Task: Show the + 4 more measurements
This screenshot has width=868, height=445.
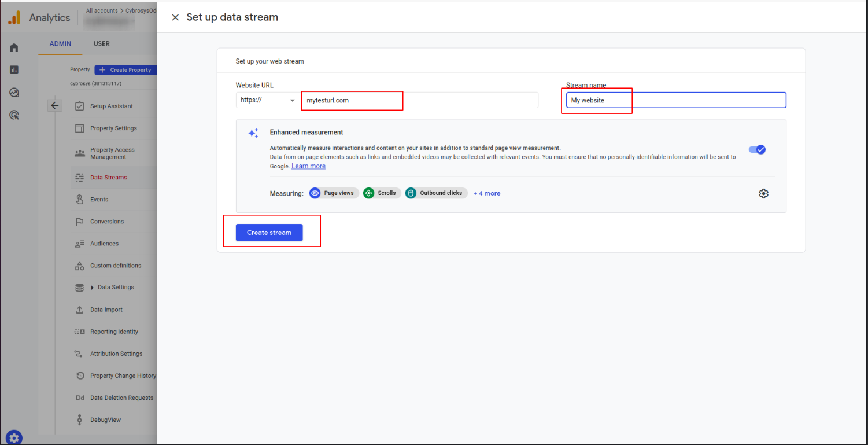Action: click(486, 193)
